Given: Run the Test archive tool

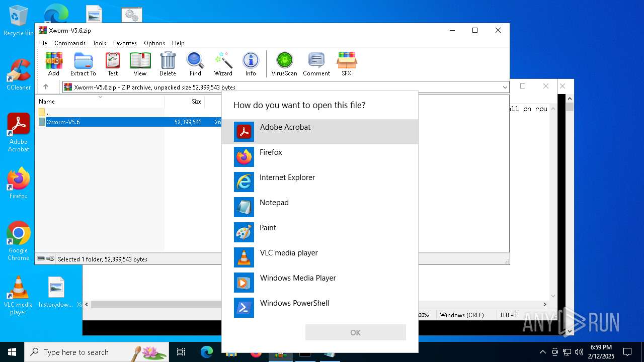Looking at the screenshot, I should tap(113, 64).
